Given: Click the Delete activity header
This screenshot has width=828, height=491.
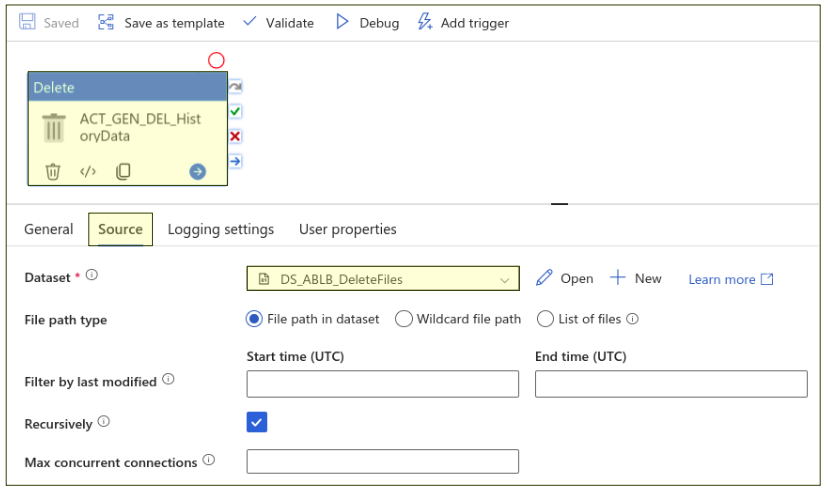Looking at the screenshot, I should (x=127, y=87).
